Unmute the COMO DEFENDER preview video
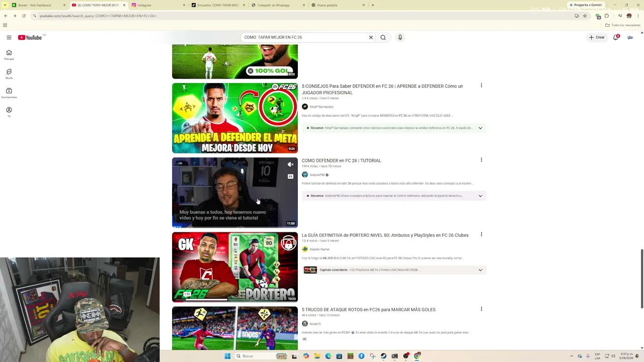Viewport: 644px width, 362px height. [290, 164]
